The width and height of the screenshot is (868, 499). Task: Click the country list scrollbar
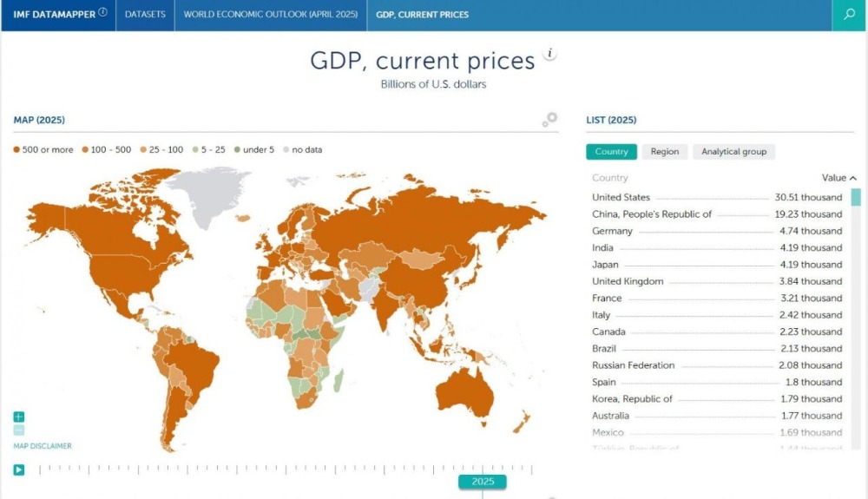tap(856, 198)
